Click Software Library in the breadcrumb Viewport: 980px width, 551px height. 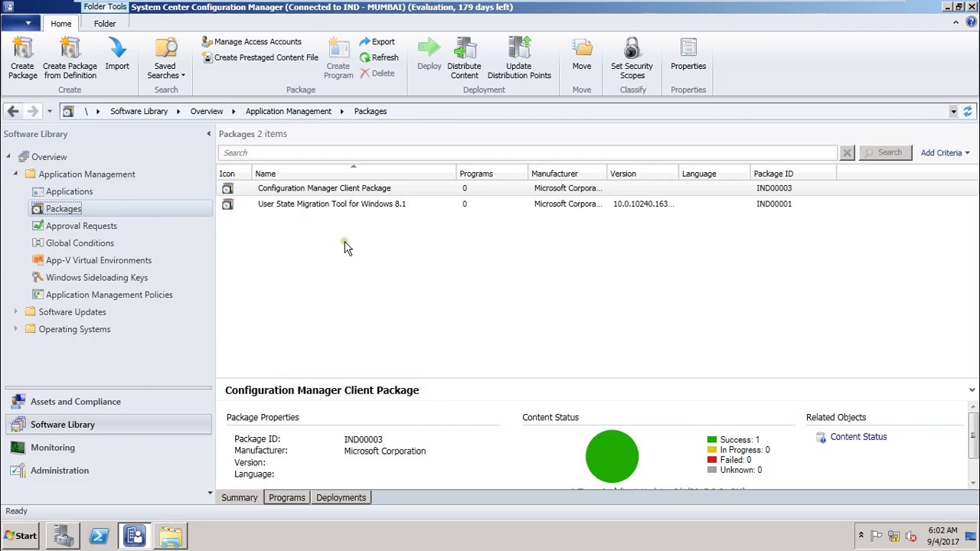tap(139, 112)
